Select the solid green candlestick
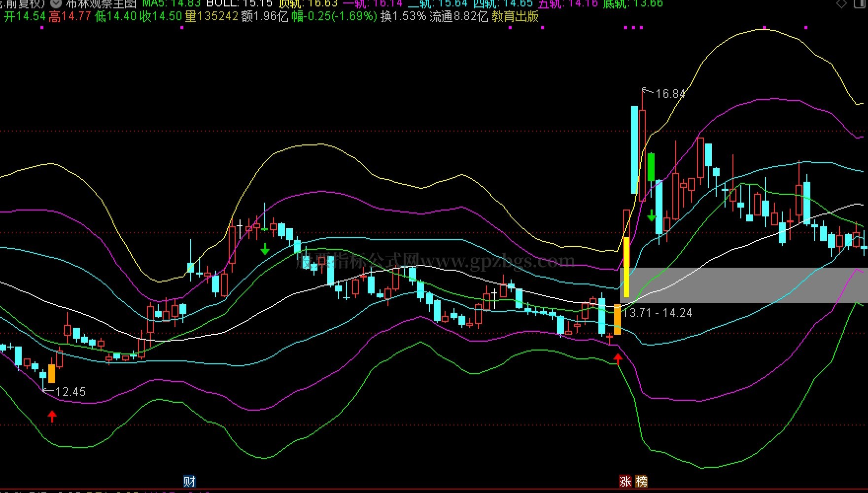Screen dimensions: 868x493 coord(651,167)
